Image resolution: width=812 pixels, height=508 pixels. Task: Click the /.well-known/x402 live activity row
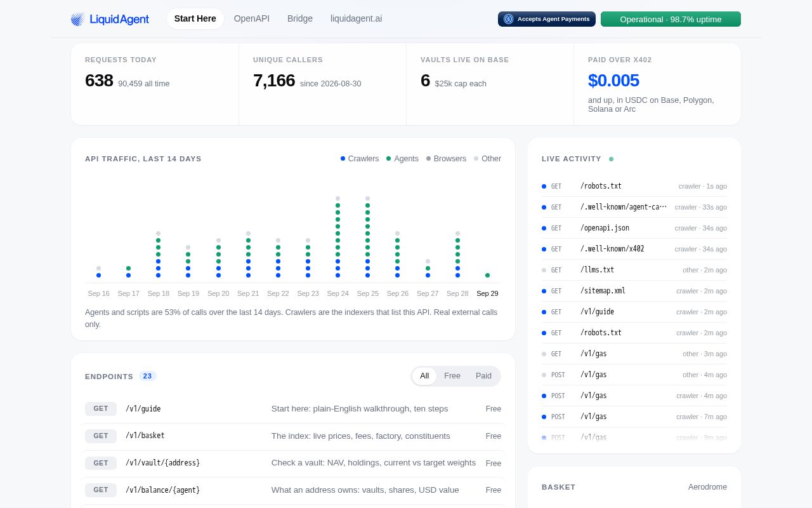point(634,249)
